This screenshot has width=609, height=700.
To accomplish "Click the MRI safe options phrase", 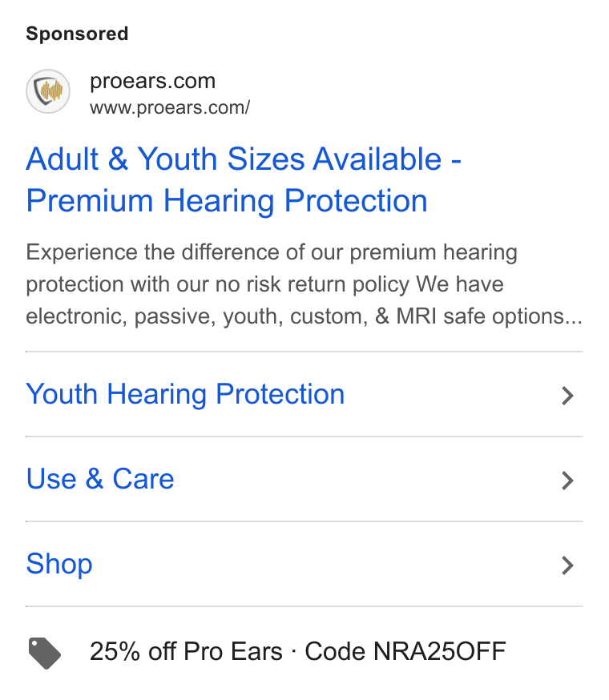I will coord(479,316).
